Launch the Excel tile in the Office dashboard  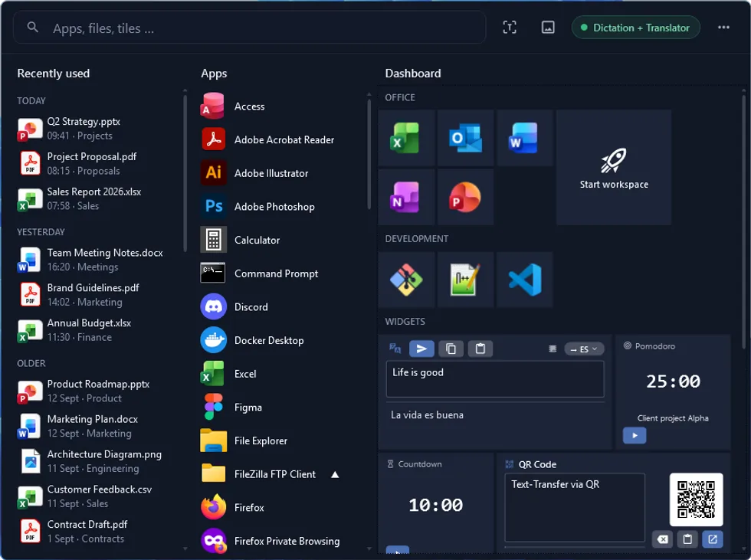(x=406, y=138)
